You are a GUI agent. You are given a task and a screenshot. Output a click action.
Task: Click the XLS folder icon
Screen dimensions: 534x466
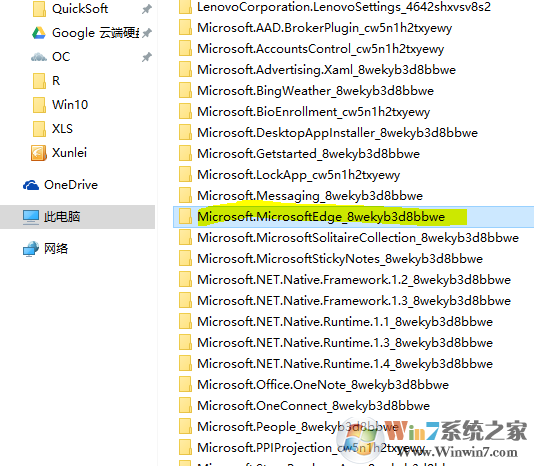pos(39,129)
